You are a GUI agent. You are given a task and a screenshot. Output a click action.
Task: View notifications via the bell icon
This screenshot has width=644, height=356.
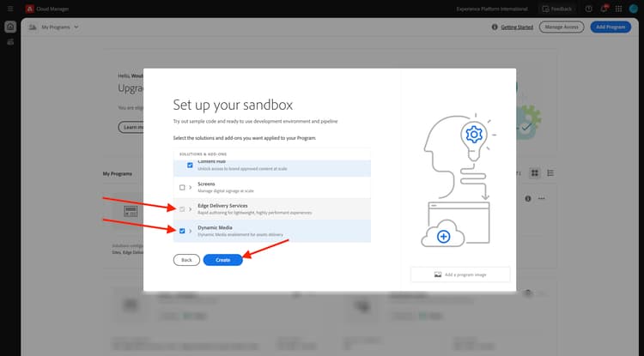[604, 9]
